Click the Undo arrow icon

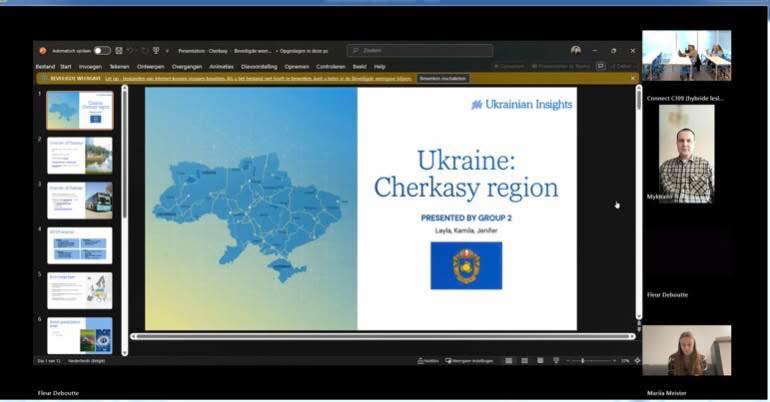coord(131,50)
